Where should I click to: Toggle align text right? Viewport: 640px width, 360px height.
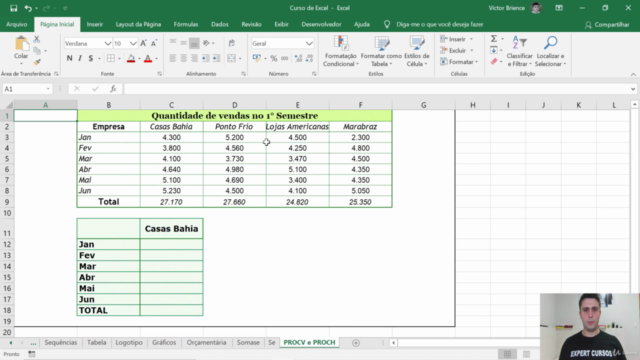194,58
